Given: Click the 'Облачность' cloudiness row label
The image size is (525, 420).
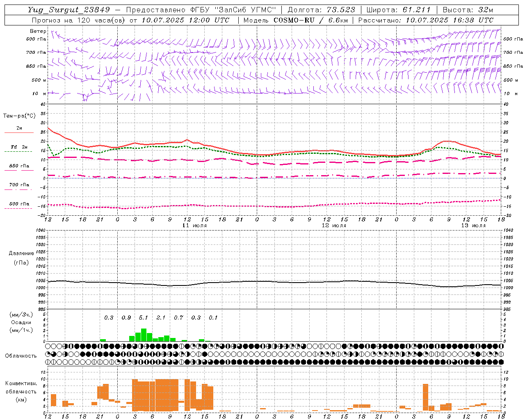Looking at the screenshot, I should coord(21,356).
